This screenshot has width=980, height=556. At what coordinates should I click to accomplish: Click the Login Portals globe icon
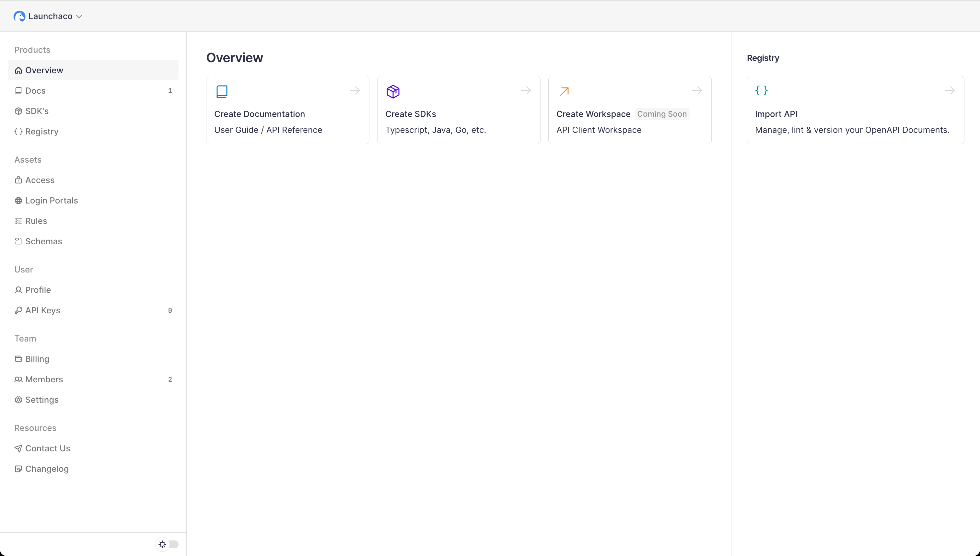click(18, 201)
